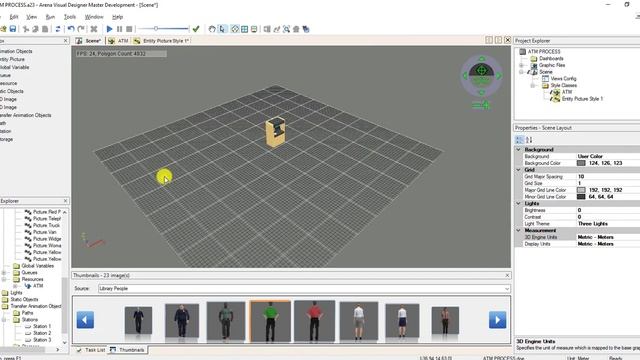Open the Run menu

pos(50,17)
